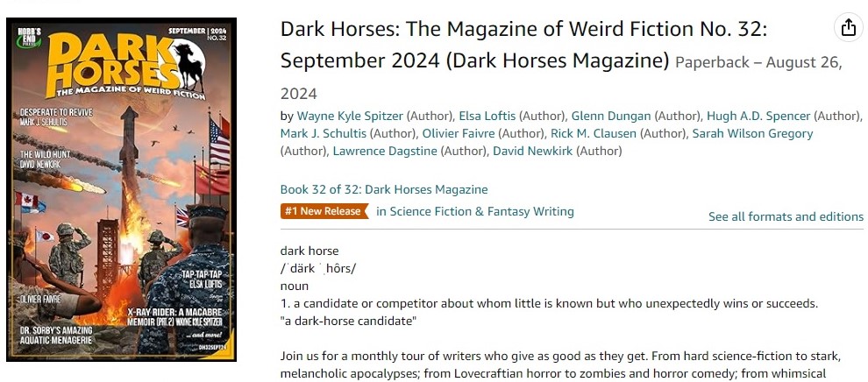Click the share icon
Screen dimensions: 868x382
click(848, 28)
